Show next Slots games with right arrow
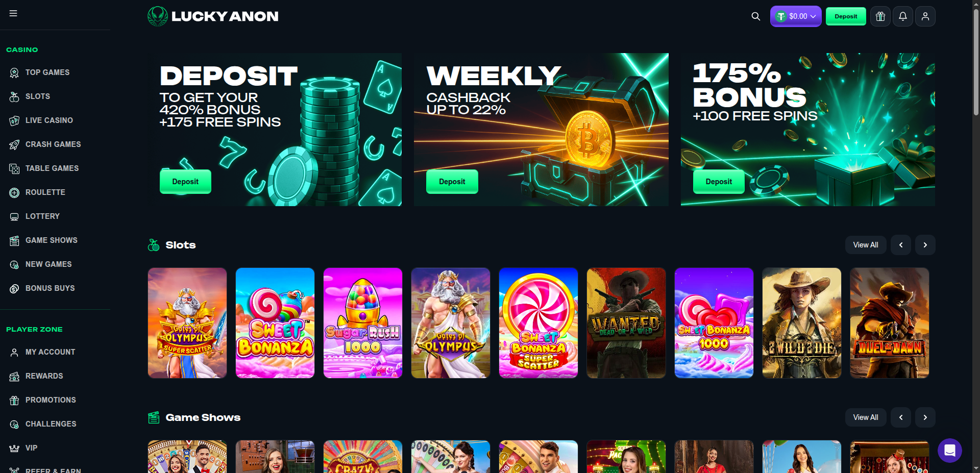Viewport: 980px width, 473px height. 925,245
